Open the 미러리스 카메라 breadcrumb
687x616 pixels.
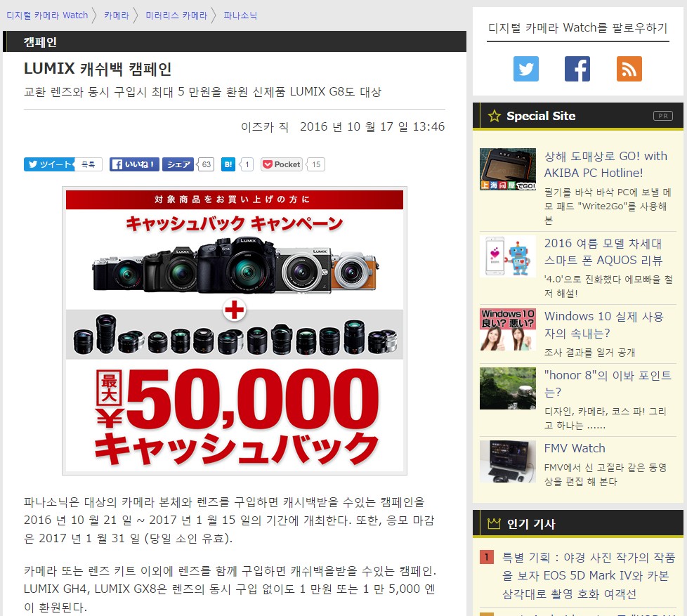click(x=176, y=15)
